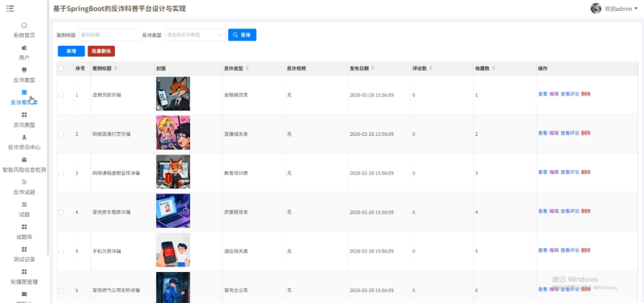This screenshot has height=303, width=644.
Task: Click 编辑 for 手机欠费诈骗 row
Action: (554, 250)
